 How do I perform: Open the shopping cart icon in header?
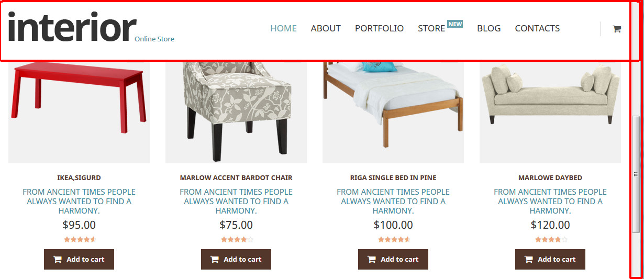[617, 29]
